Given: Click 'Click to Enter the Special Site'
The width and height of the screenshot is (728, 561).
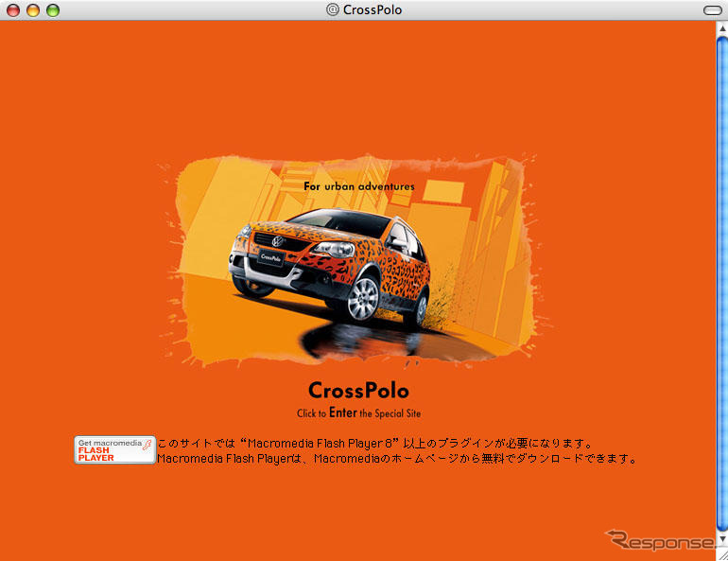Looking at the screenshot, I should pos(359,412).
